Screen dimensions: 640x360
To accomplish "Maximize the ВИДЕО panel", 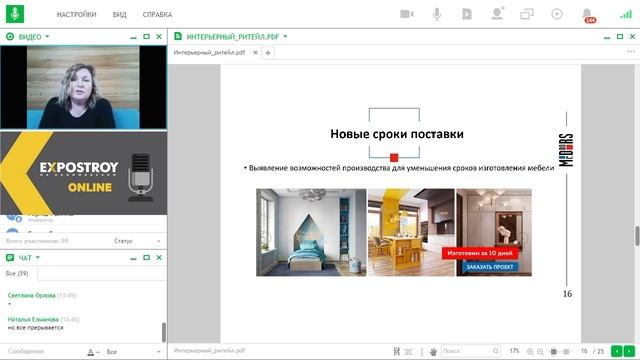I will (147, 37).
